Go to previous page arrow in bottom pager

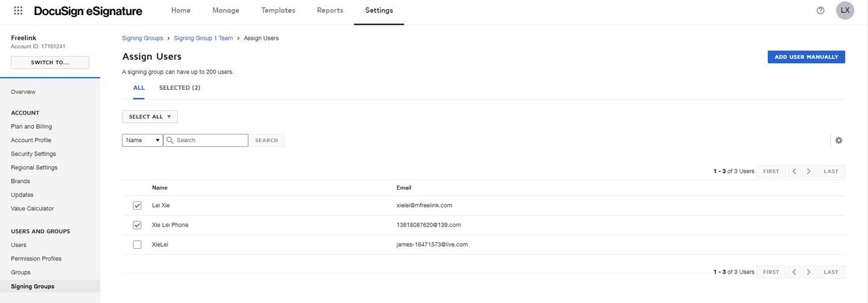coord(794,272)
